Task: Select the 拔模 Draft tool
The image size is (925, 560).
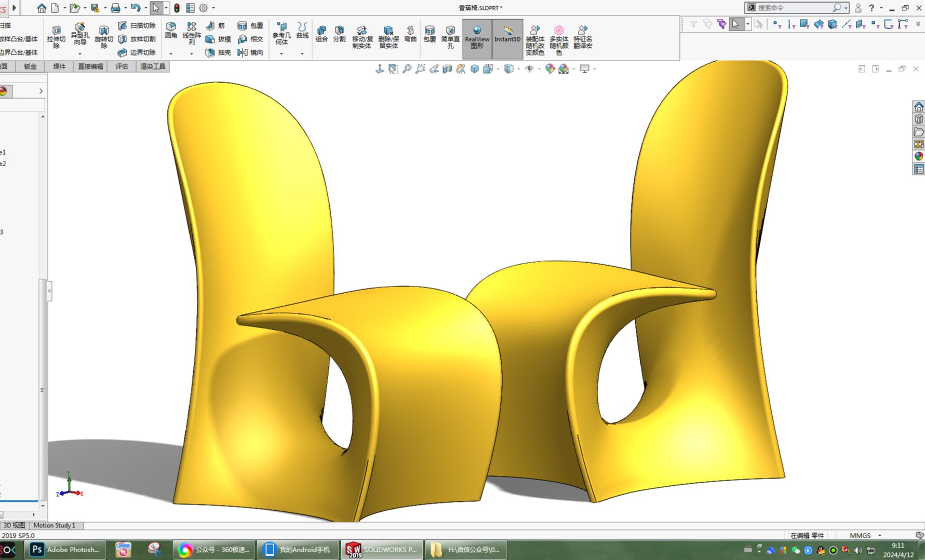Action: 218,39
